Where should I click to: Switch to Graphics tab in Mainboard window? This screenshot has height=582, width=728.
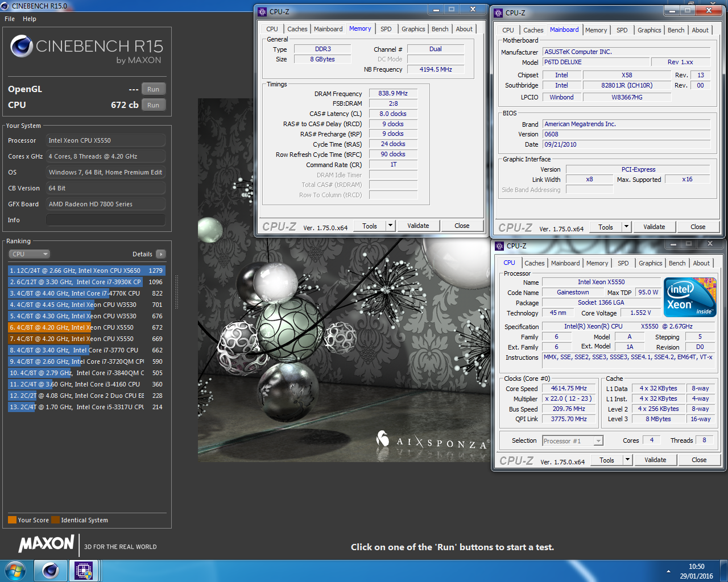[x=650, y=30]
